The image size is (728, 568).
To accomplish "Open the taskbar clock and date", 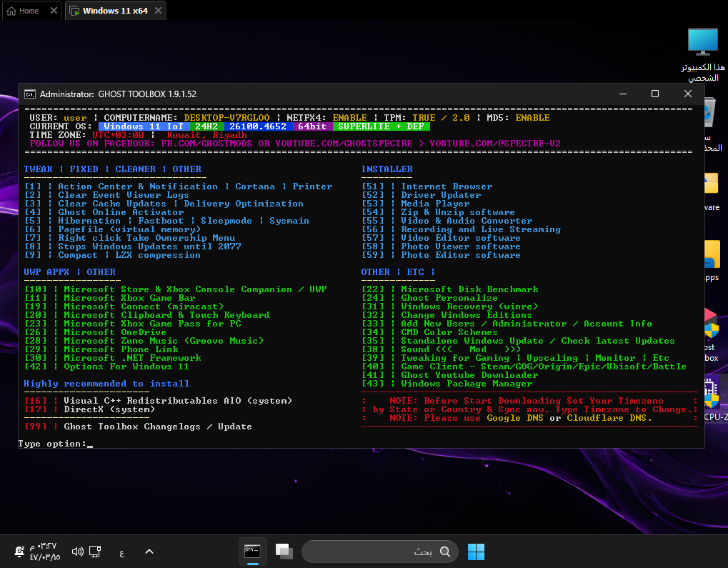I will click(45, 552).
